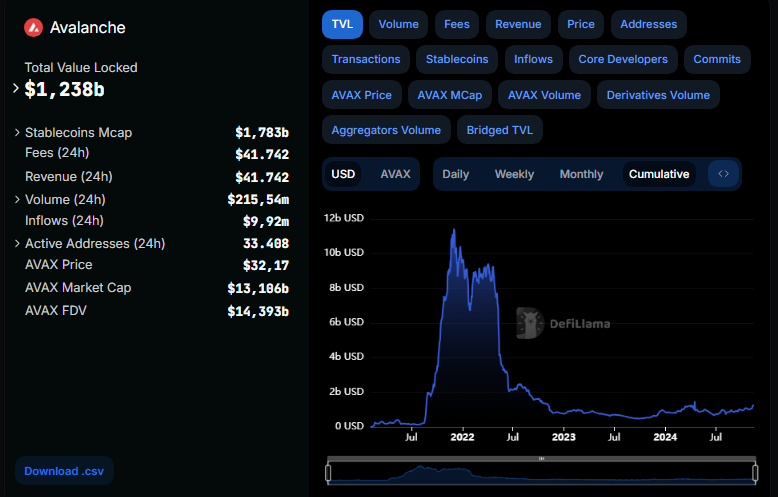Enable the Derivatives Volume metric
This screenshot has height=497, width=778.
[658, 95]
